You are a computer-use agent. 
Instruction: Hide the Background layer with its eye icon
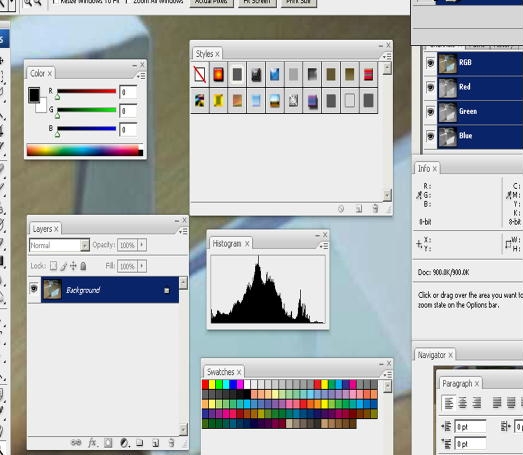click(34, 288)
